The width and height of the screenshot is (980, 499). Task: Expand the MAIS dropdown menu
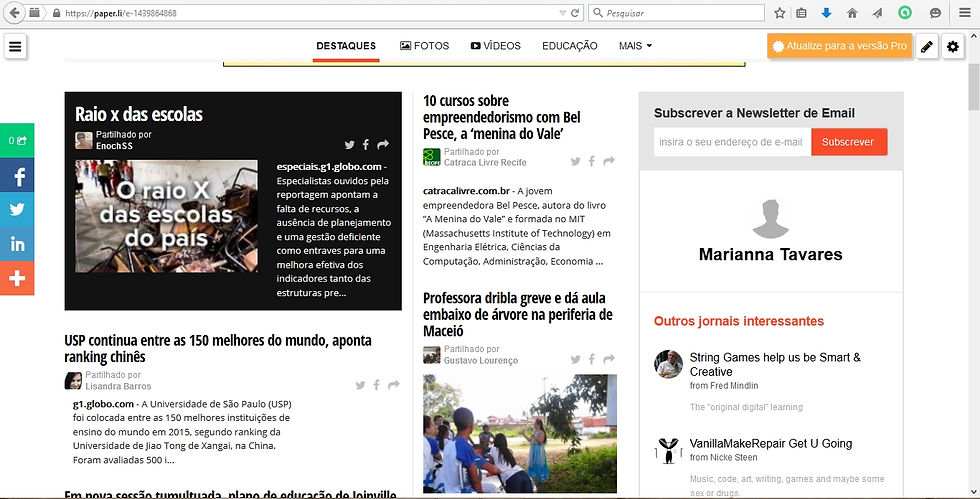pyautogui.click(x=635, y=46)
